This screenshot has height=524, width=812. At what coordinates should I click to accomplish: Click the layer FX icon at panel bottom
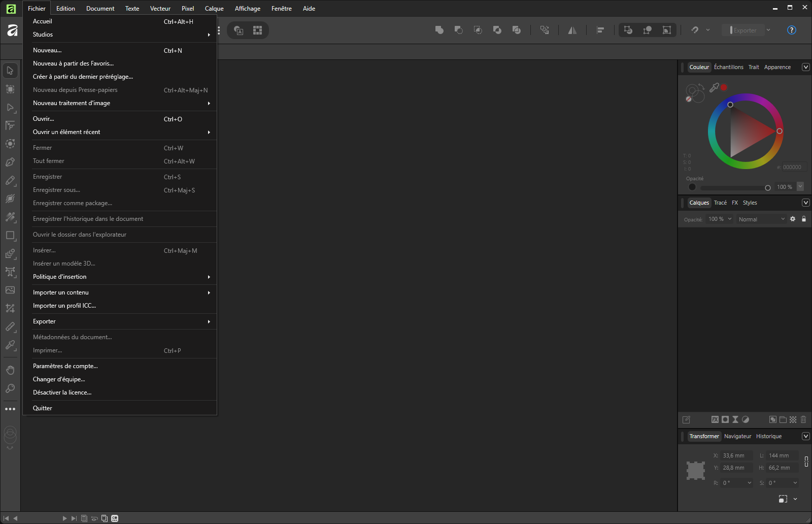click(x=715, y=419)
